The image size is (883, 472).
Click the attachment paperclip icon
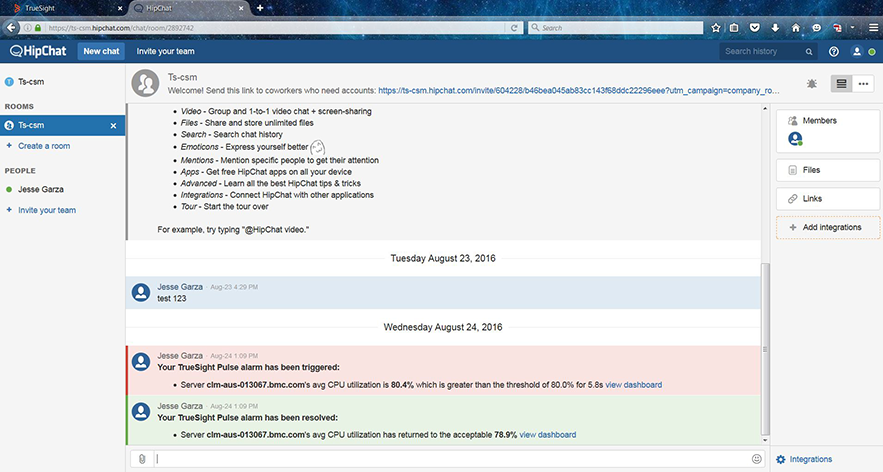pyautogui.click(x=142, y=459)
